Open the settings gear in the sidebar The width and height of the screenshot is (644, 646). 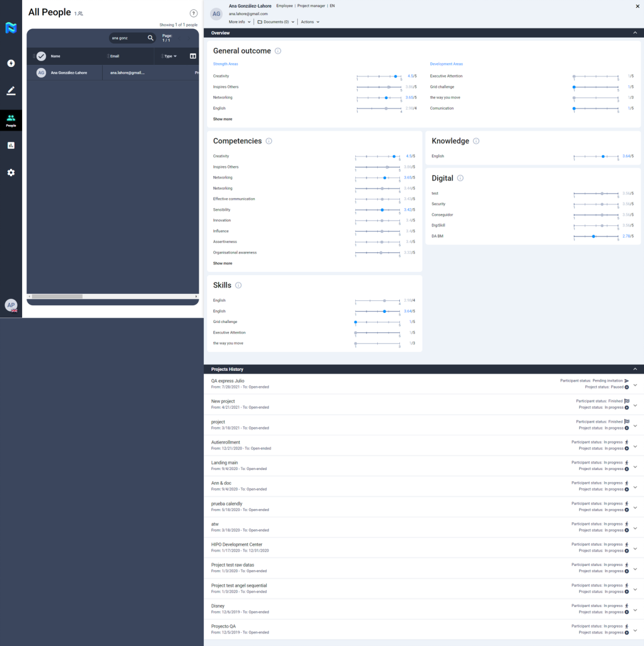(x=11, y=172)
